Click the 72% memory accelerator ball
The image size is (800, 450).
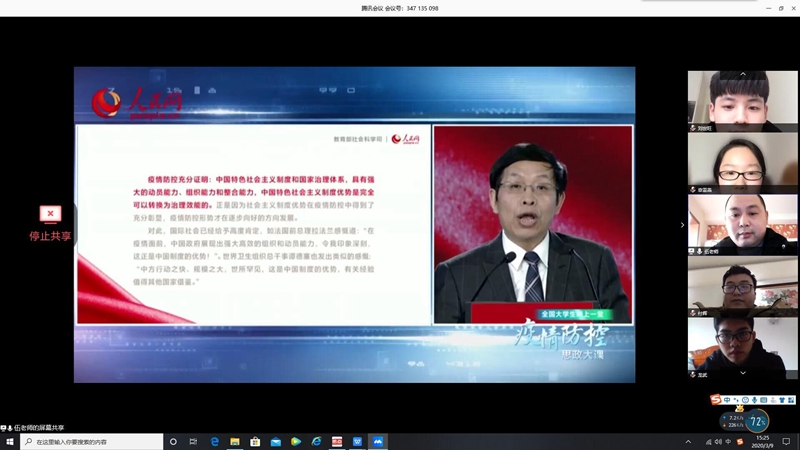click(757, 421)
